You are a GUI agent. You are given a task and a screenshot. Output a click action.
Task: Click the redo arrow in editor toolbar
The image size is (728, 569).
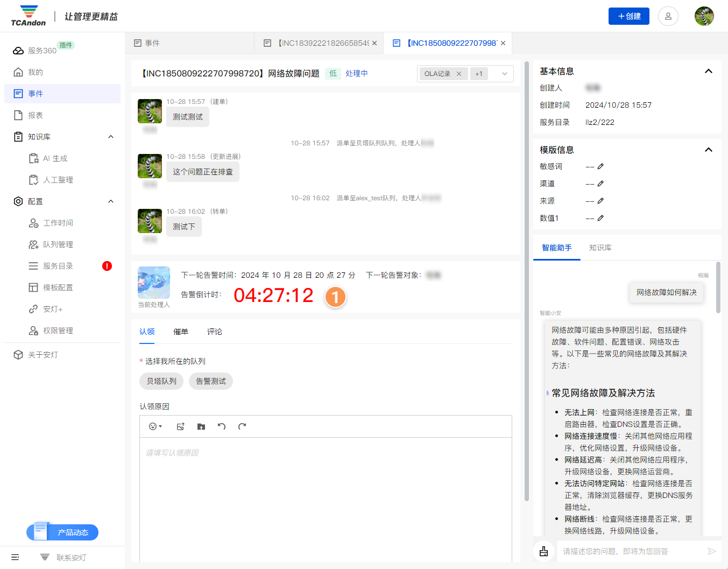click(x=242, y=426)
